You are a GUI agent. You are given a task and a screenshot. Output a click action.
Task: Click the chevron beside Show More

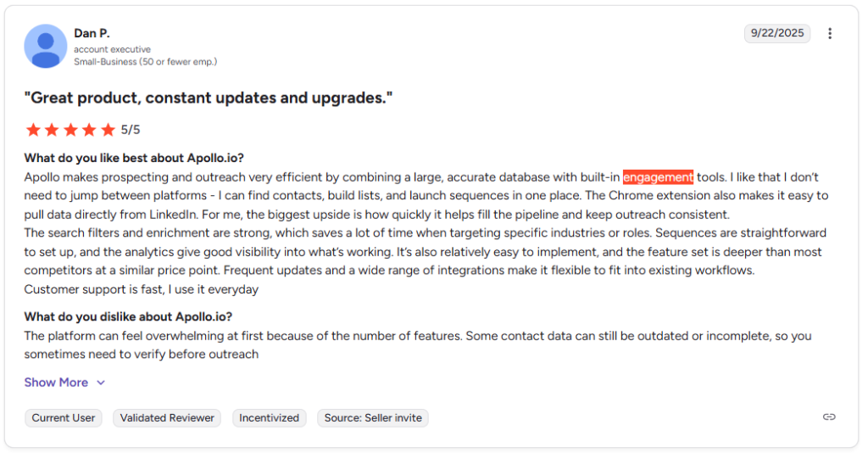click(101, 383)
